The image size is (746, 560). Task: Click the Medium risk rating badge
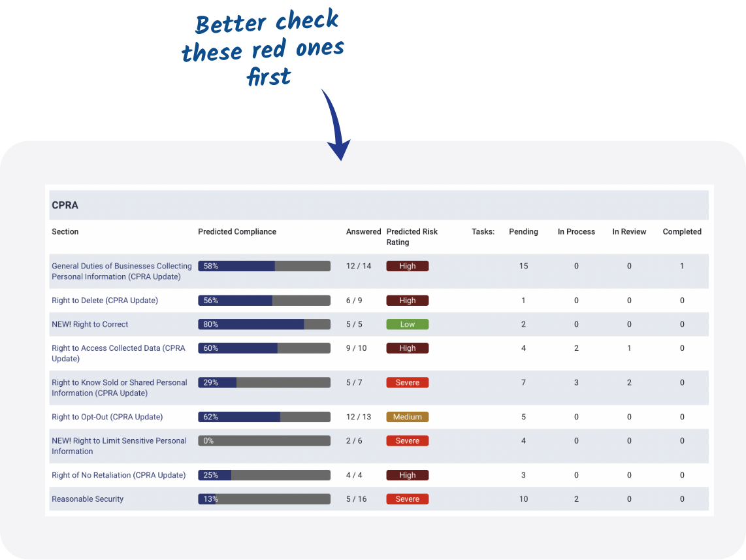click(x=407, y=417)
